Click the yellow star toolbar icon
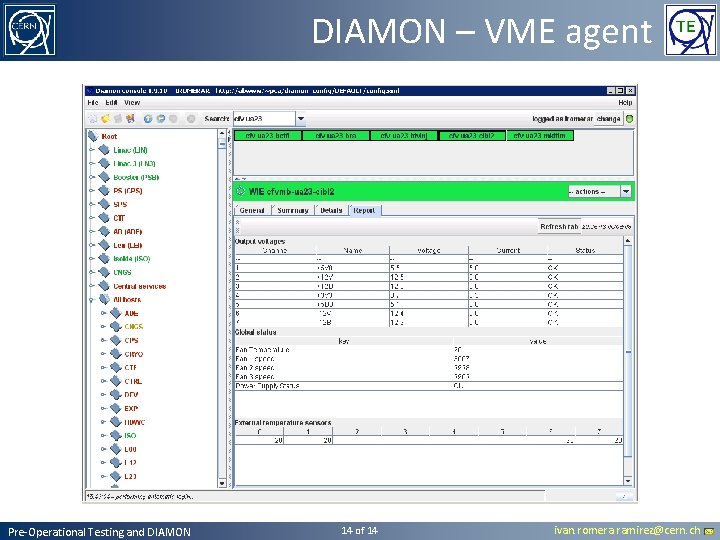The height and width of the screenshot is (540, 720). click(105, 118)
